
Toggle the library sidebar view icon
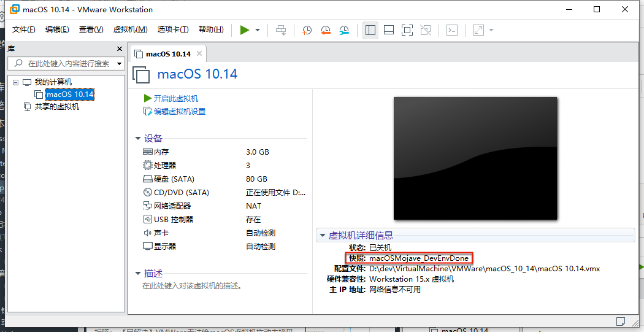click(370, 30)
